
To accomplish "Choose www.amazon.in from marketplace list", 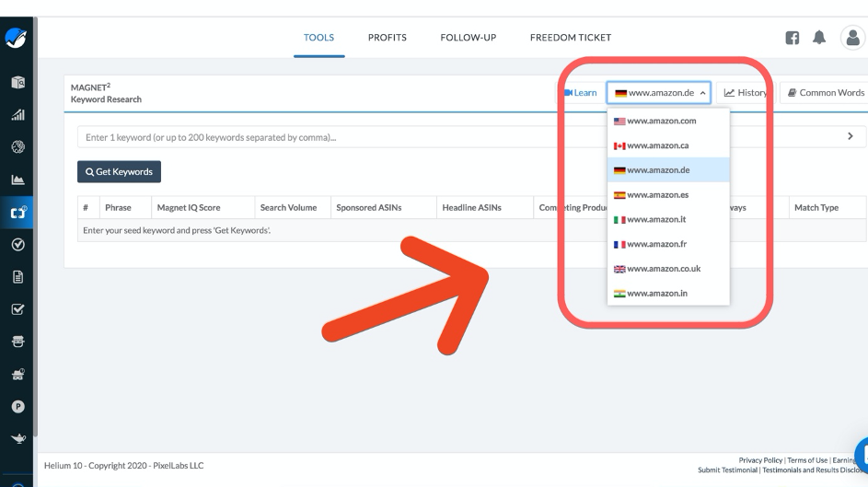I will [668, 294].
